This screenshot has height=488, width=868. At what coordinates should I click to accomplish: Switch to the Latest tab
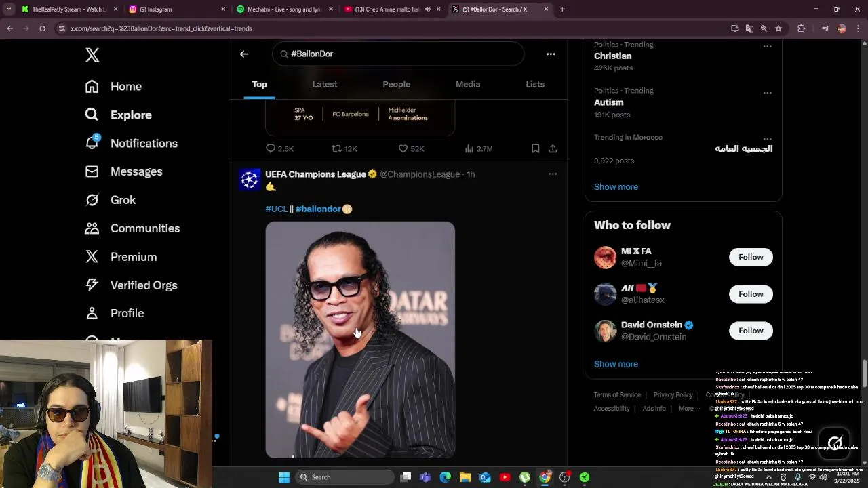[x=325, y=85]
